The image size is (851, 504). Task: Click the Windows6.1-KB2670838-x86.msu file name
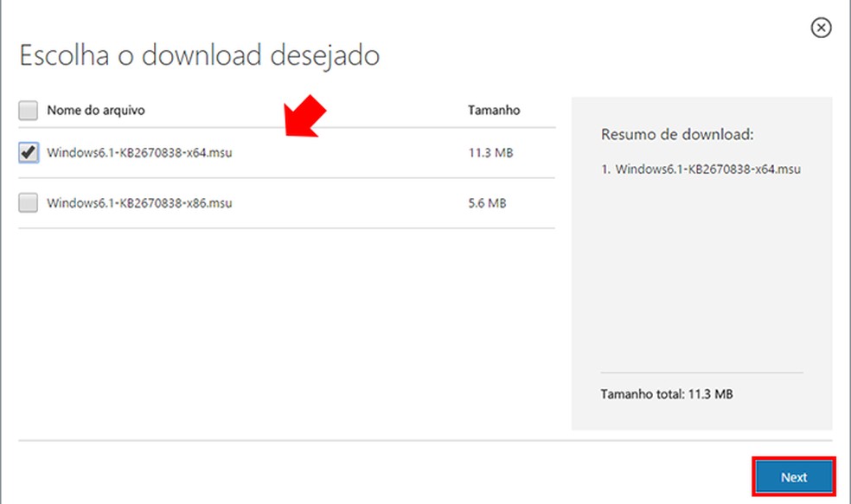pyautogui.click(x=139, y=203)
